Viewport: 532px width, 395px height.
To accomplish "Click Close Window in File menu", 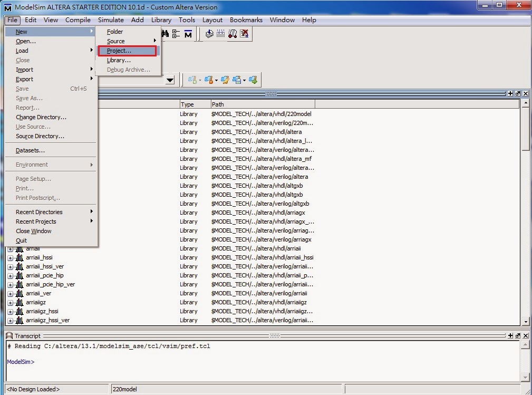I will coord(51,231).
